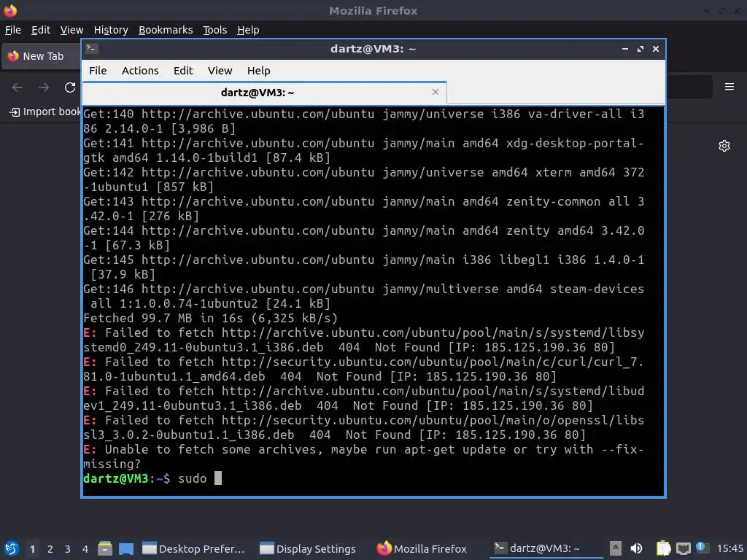Image resolution: width=747 pixels, height=560 pixels.
Task: Click the Get:146 steam-devices output line
Action: pos(364,296)
